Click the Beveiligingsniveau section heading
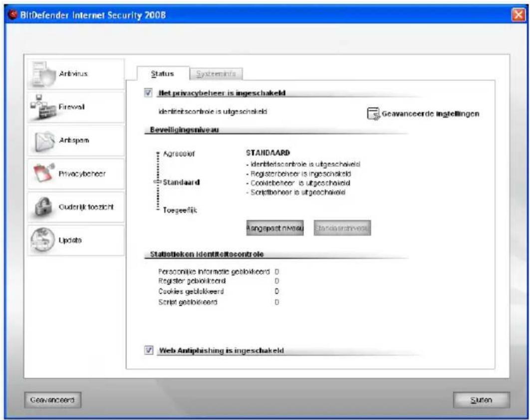The width and height of the screenshot is (530, 420). click(184, 130)
